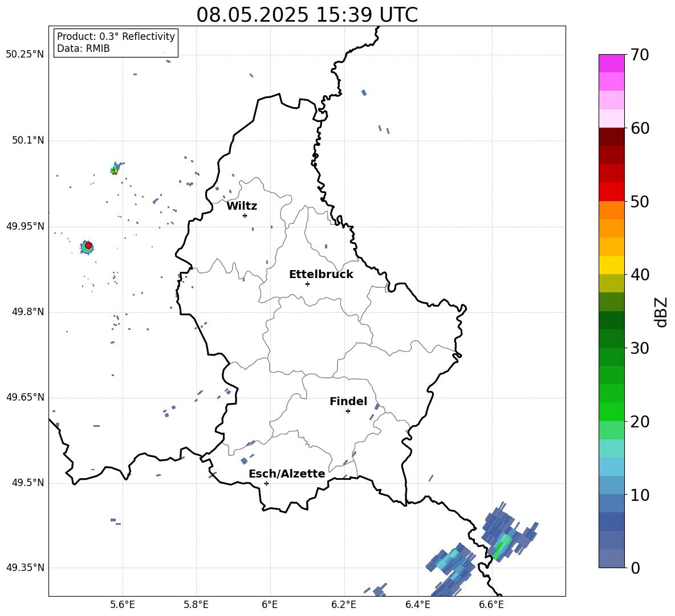Image resolution: width=675 pixels, height=616 pixels.
Task: Click the 6.2°E longitude label
Action: coord(344,605)
